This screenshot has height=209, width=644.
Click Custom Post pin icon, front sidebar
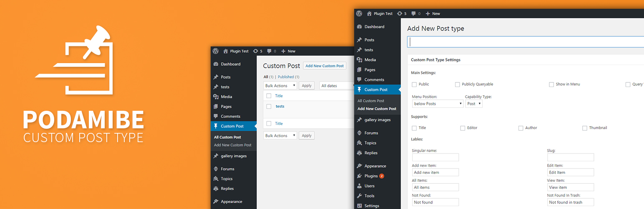click(359, 89)
